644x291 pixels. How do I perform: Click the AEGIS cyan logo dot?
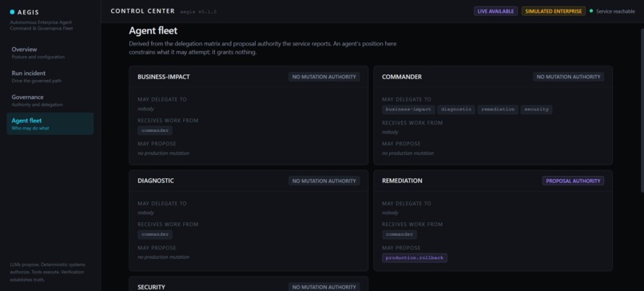click(12, 12)
